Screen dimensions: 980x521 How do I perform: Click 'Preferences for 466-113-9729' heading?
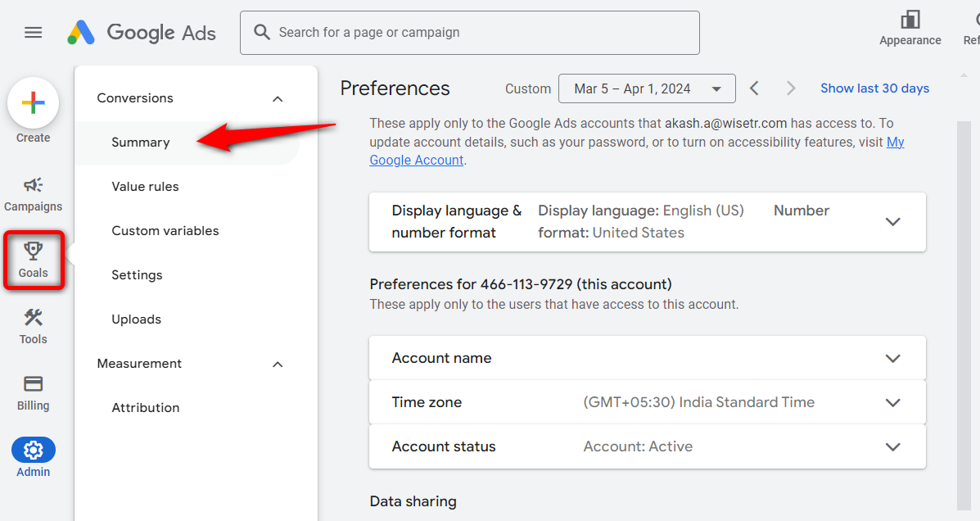pyautogui.click(x=521, y=284)
